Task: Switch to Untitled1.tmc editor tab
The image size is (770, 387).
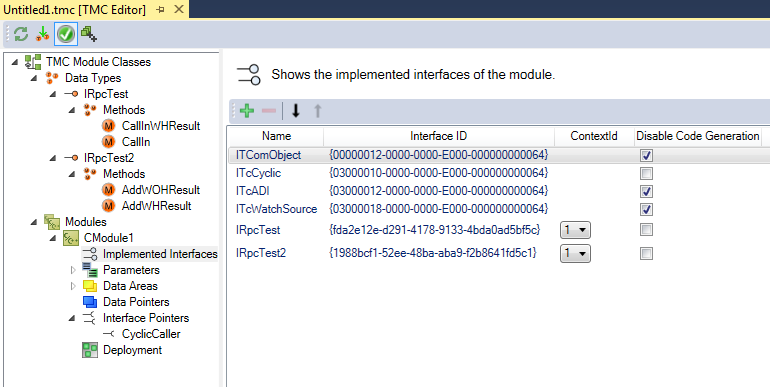Action: (75, 10)
